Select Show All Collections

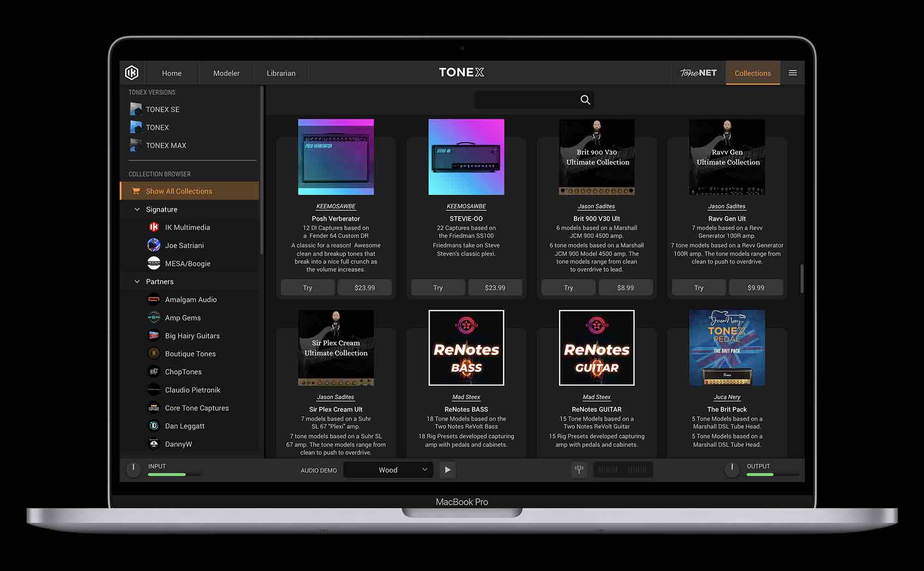click(189, 191)
